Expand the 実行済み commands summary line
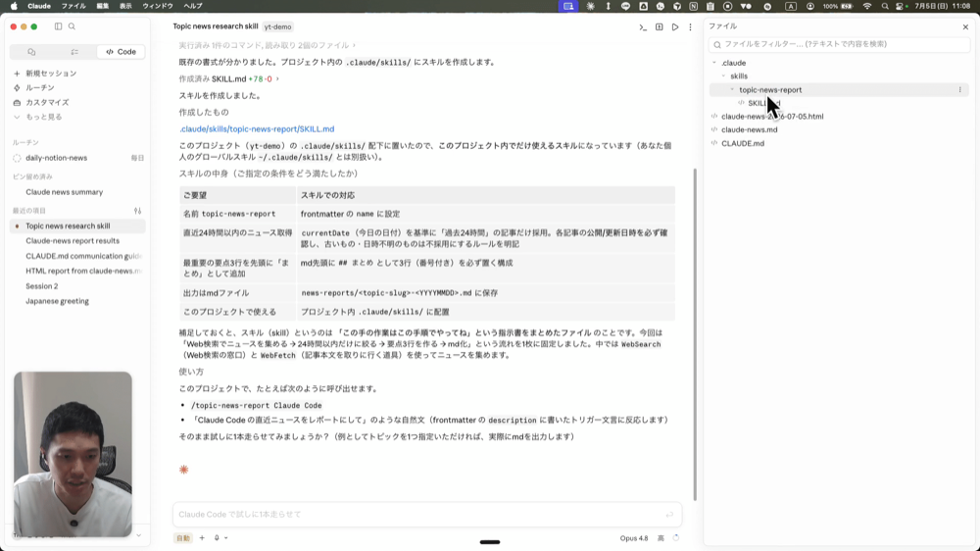Image resolution: width=980 pixels, height=551 pixels. pos(267,46)
